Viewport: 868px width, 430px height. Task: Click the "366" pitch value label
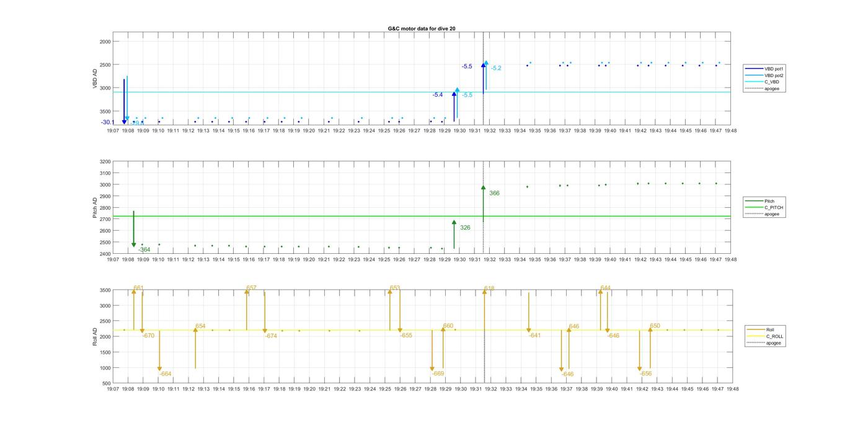[494, 194]
